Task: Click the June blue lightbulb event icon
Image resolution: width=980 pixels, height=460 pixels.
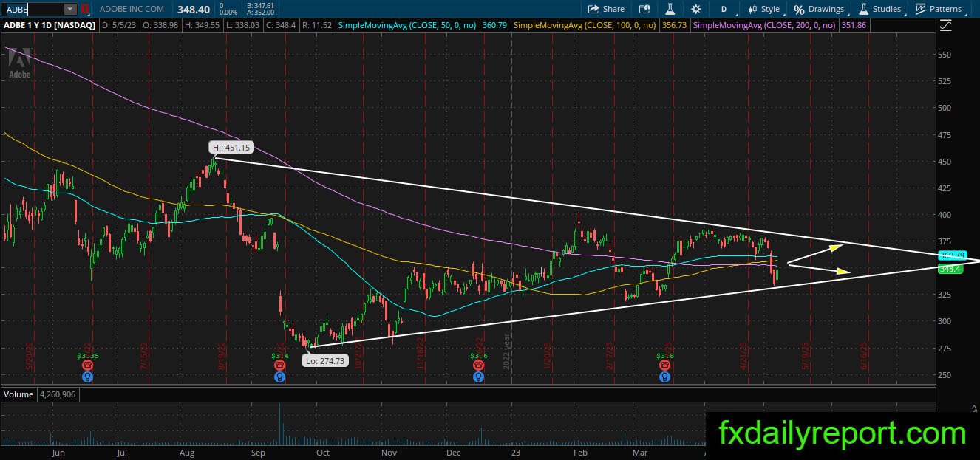Action: 88,377
